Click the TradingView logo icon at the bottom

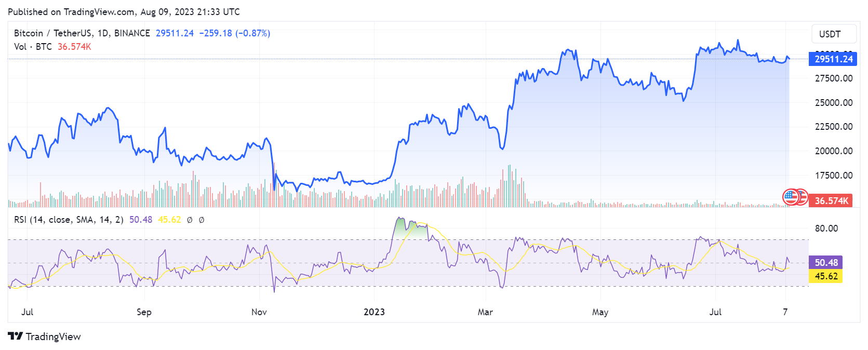point(16,336)
